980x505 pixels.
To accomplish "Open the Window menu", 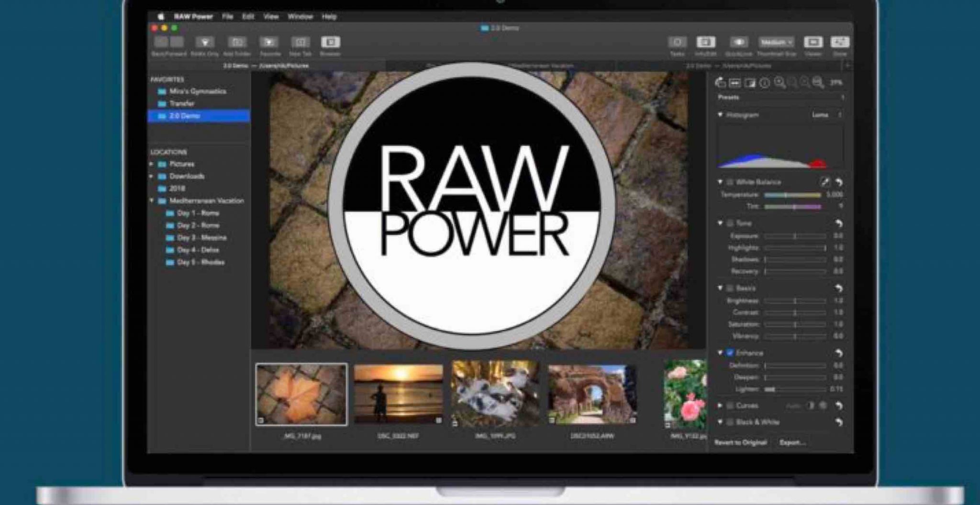I will (300, 16).
